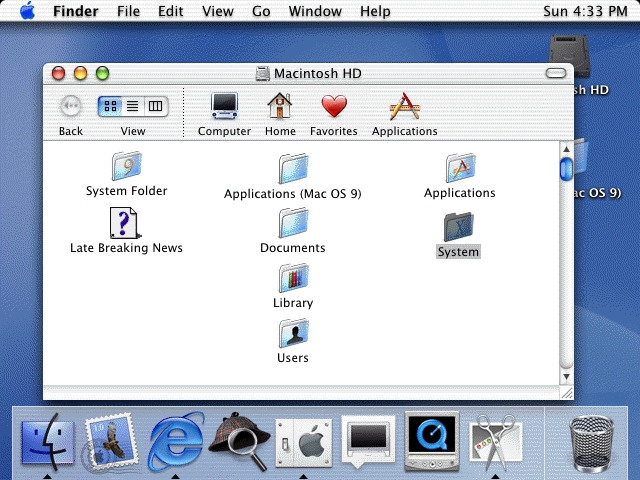Image resolution: width=640 pixels, height=480 pixels.
Task: Open the Finder menu
Action: [76, 11]
